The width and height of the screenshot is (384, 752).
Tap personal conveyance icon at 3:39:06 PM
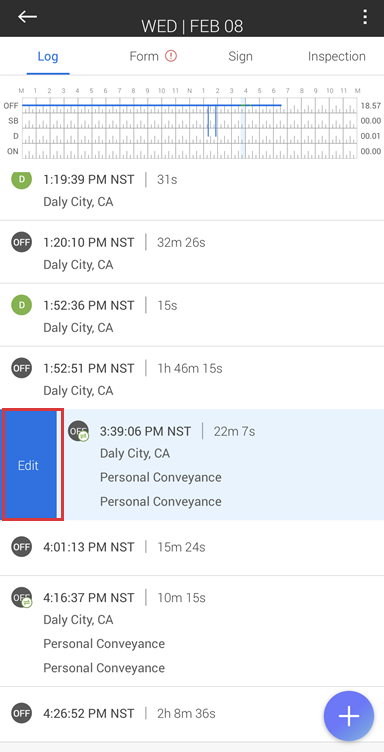[x=78, y=431]
